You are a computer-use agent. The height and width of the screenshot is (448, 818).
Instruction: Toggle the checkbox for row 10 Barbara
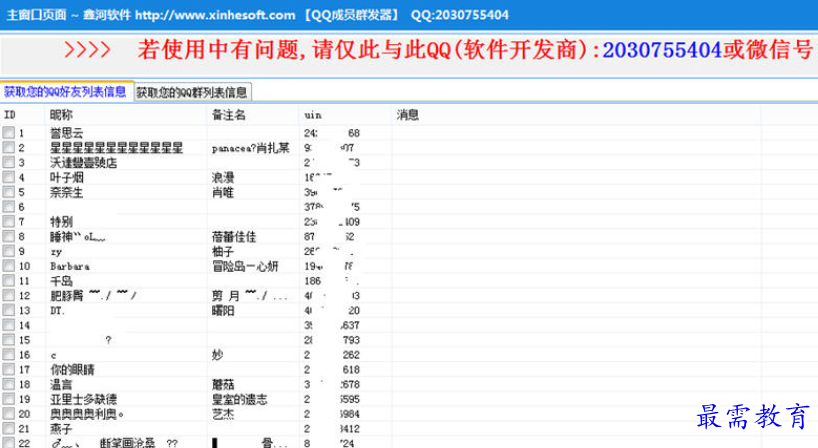8,265
